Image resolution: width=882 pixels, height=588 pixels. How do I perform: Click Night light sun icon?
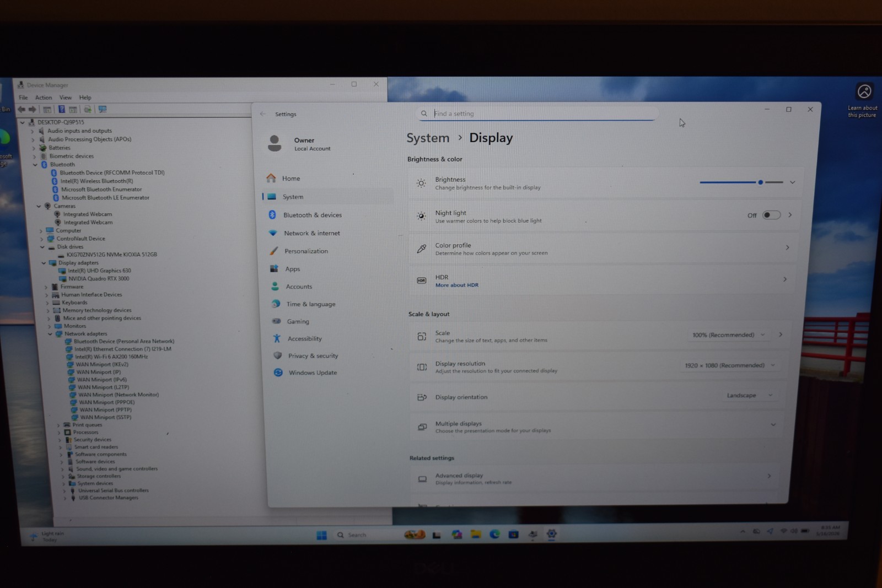[421, 216]
